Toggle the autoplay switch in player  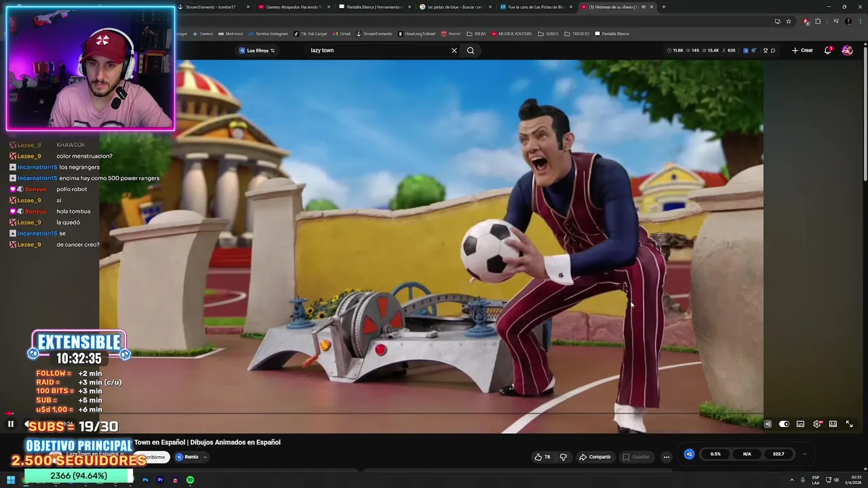tap(784, 424)
